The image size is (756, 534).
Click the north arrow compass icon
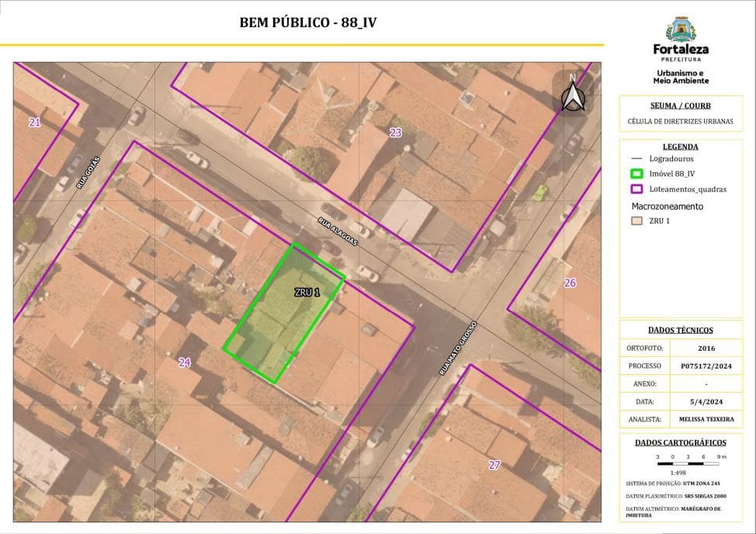point(573,93)
